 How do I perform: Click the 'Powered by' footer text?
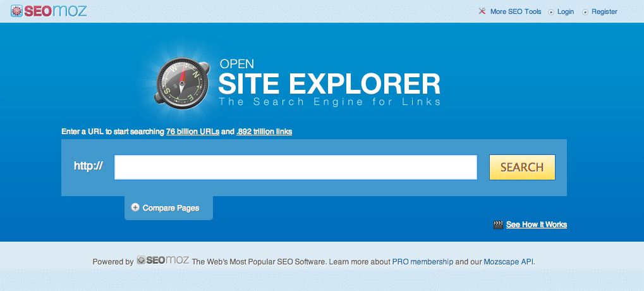pyautogui.click(x=113, y=262)
